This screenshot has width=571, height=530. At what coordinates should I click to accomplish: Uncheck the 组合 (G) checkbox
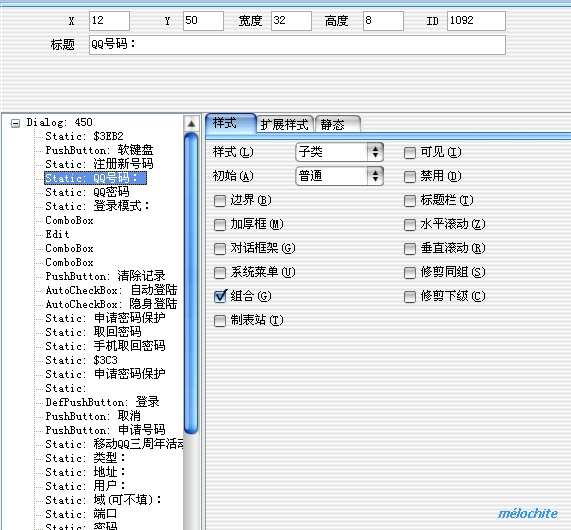(x=220, y=297)
